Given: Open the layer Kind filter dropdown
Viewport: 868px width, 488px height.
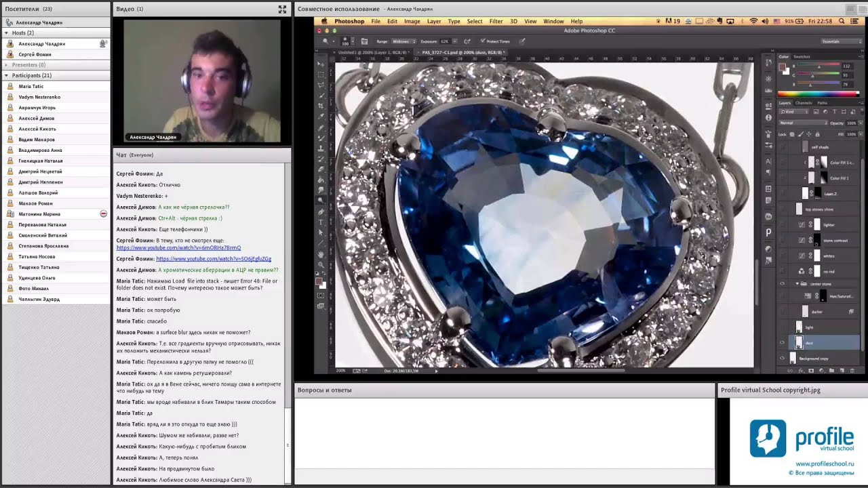Looking at the screenshot, I should pos(793,112).
